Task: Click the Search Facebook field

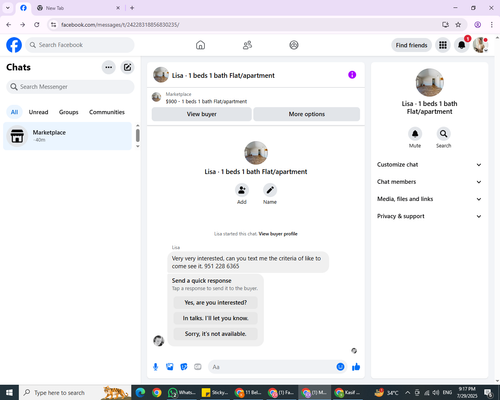Action: pyautogui.click(x=80, y=45)
